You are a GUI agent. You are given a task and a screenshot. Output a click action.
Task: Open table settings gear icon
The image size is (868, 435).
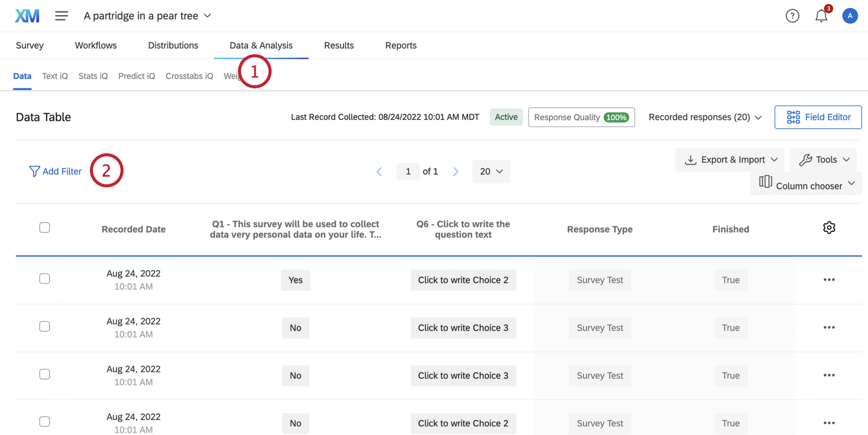click(829, 228)
